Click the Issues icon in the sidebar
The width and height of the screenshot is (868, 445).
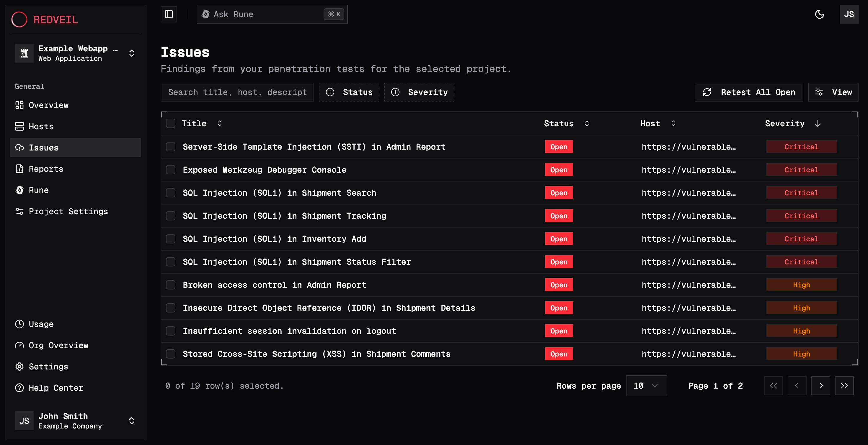click(19, 148)
